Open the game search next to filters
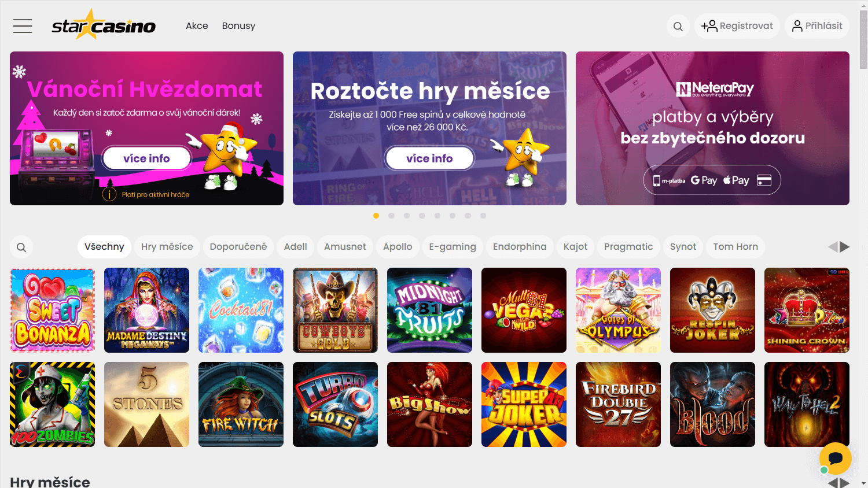 21,247
